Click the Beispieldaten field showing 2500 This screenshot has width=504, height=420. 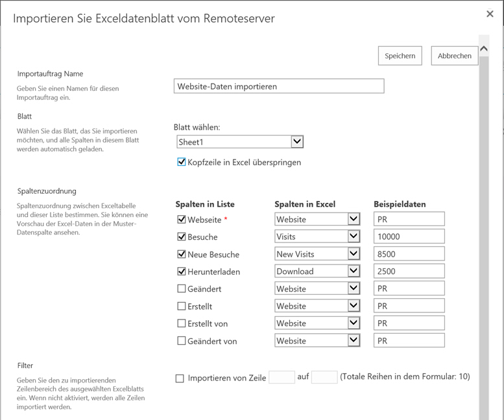(x=409, y=271)
